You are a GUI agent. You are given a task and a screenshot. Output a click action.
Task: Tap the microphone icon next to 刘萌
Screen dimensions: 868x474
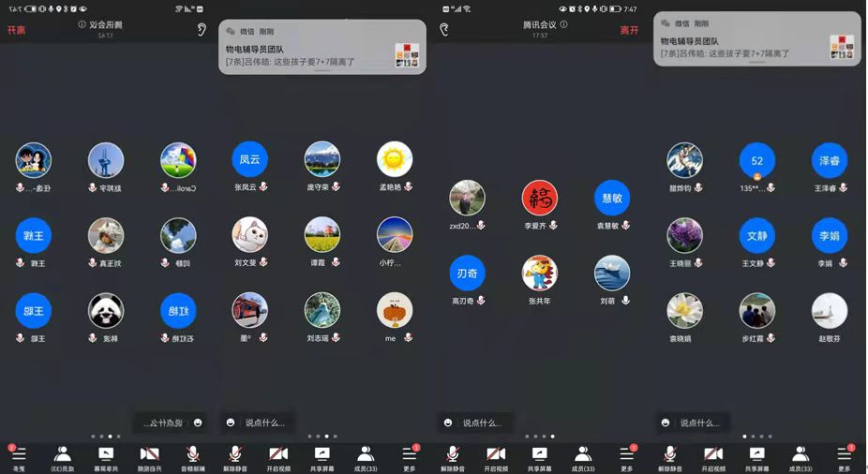pos(625,301)
